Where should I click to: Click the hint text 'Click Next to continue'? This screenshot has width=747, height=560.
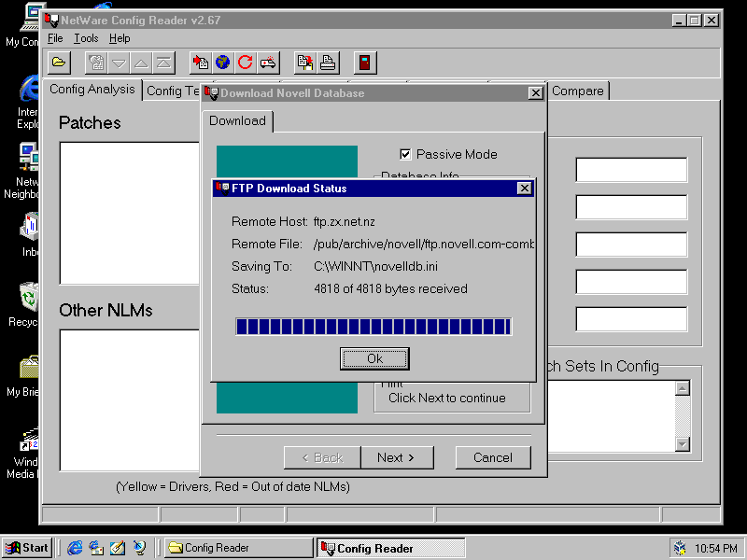[447, 399]
